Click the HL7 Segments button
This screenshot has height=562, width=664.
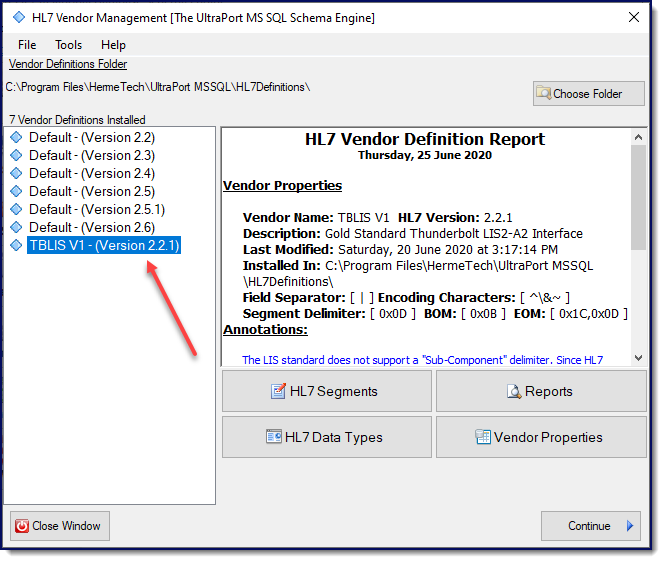tap(326, 391)
